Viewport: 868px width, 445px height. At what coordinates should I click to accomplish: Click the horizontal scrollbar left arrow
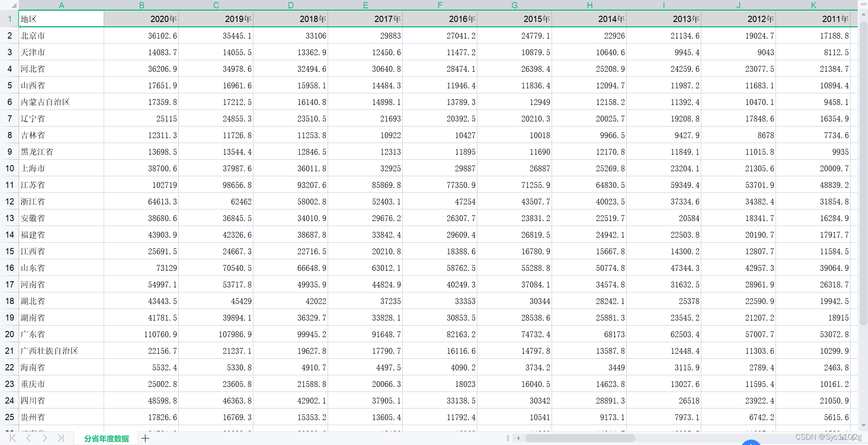coord(518,438)
